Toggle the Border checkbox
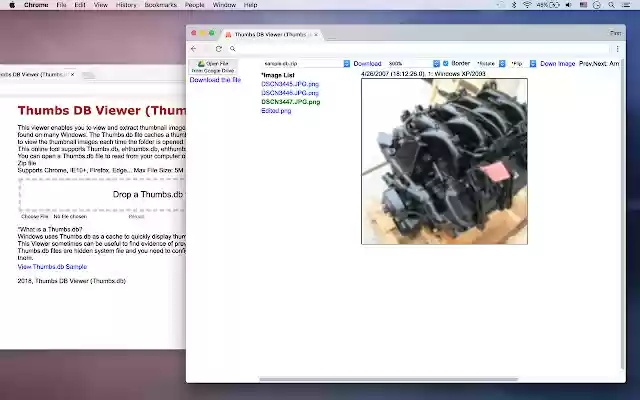640x400 pixels. tap(446, 63)
